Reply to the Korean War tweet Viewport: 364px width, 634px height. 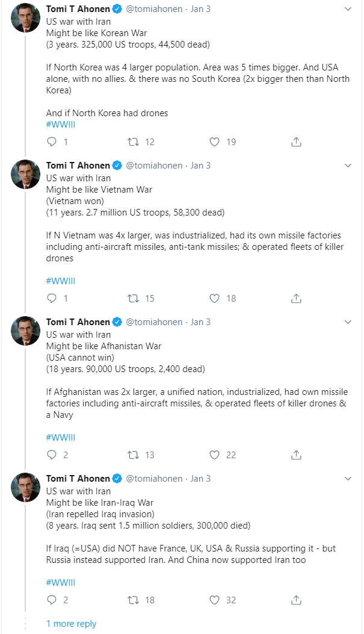point(52,141)
